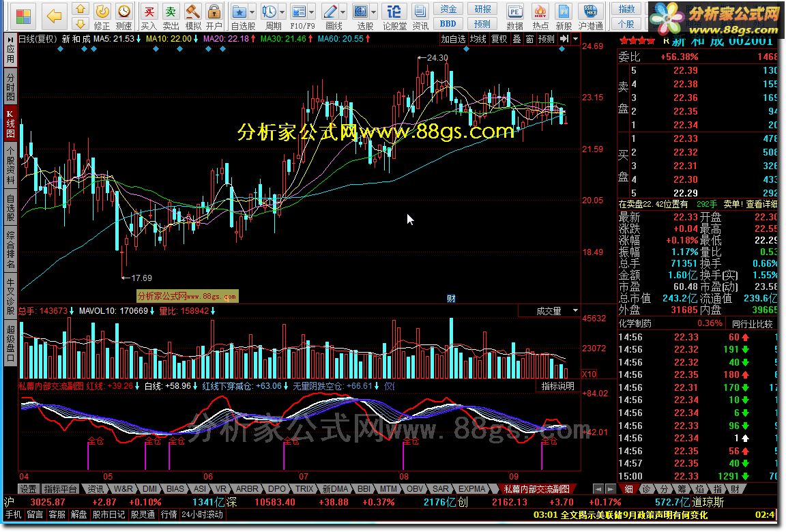Click the 沪港通 SSE HKE icon

[590, 12]
